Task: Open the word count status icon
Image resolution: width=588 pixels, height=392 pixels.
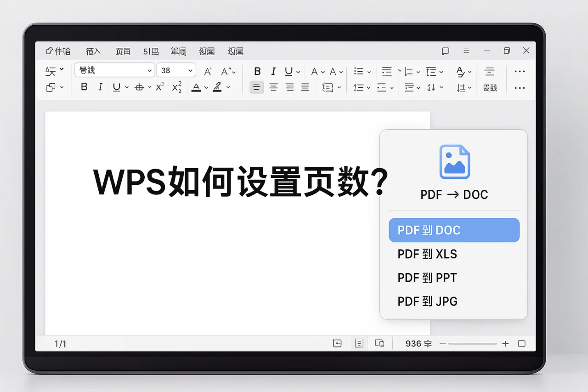Action: point(417,343)
